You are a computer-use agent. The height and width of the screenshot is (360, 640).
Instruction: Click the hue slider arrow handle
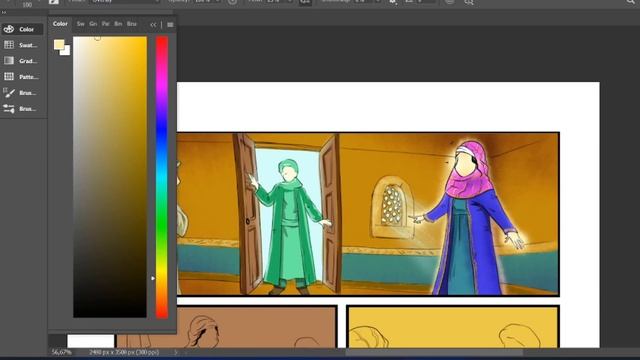153,278
